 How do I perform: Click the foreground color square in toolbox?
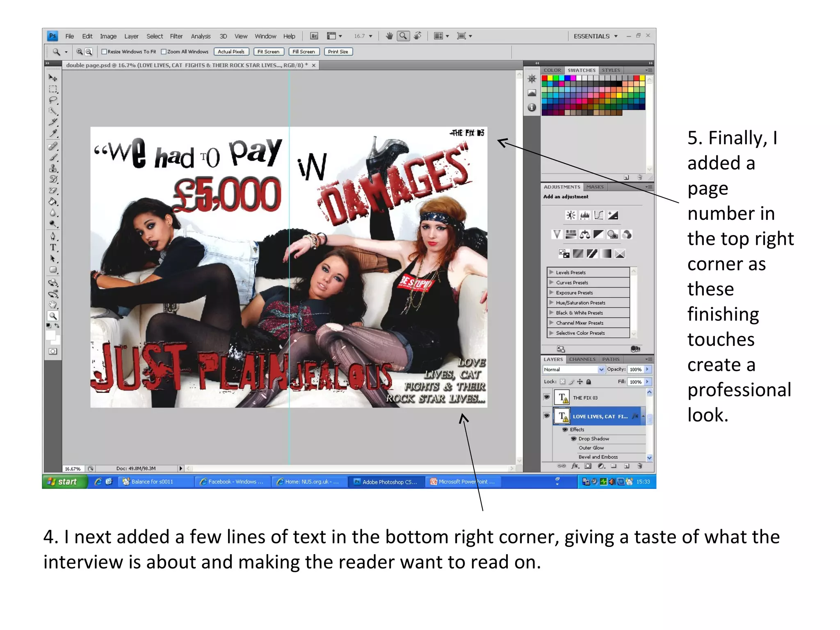click(50, 336)
